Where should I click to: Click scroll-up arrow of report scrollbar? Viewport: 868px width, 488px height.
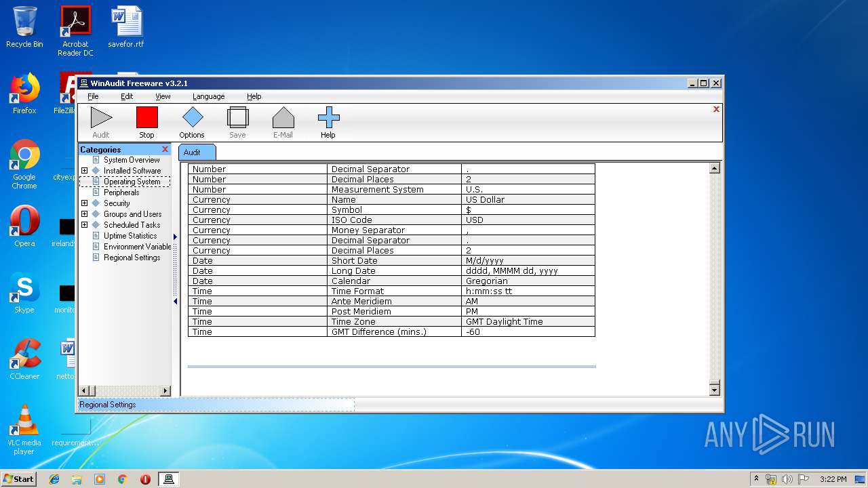pos(714,168)
